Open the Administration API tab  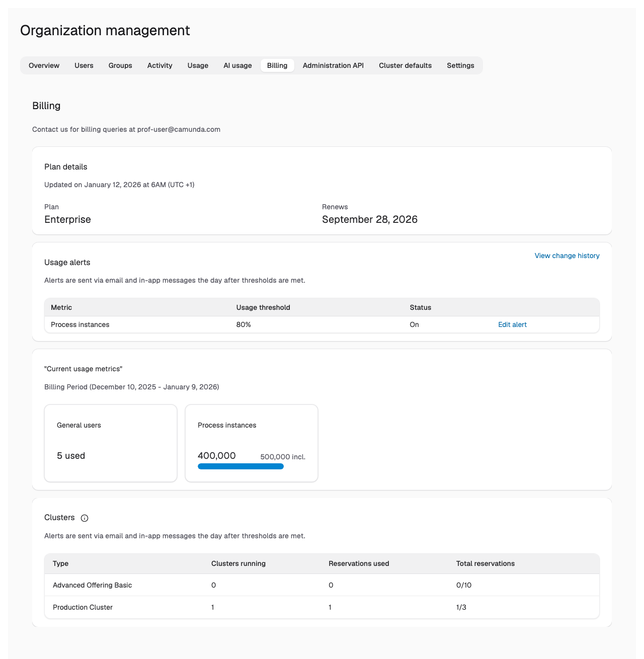click(x=333, y=65)
